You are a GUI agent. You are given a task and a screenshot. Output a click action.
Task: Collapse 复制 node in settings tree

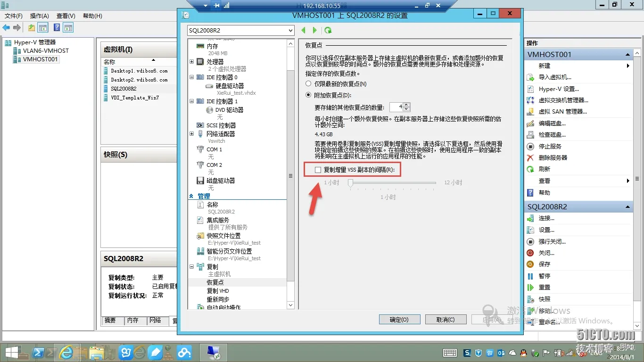pos(191,267)
